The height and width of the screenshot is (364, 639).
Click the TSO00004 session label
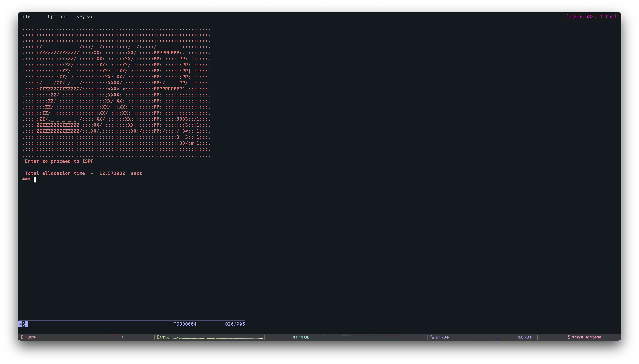(185, 324)
